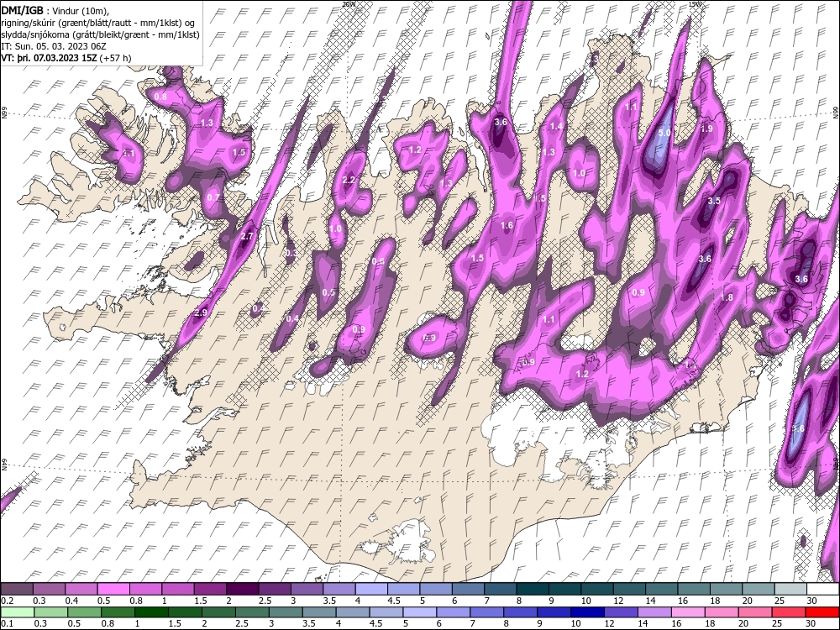The image size is (840, 630).
Task: Click the 0.7 precipitation value on the map
Action: [x=213, y=197]
